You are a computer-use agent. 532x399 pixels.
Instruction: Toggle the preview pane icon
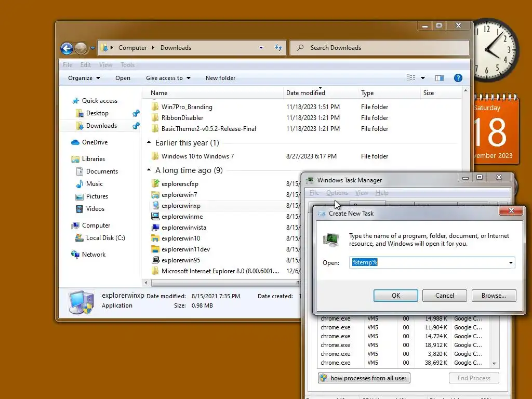(440, 78)
